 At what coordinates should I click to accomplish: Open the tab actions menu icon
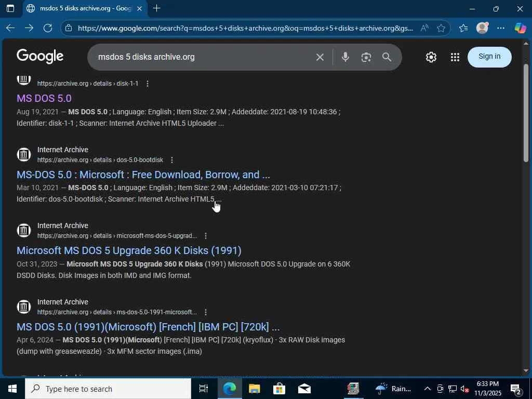[10, 8]
